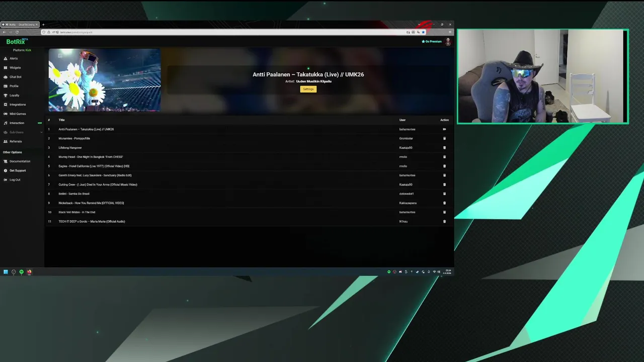Viewport: 644px width, 362px height.
Task: Open the Referrals page
Action: click(x=16, y=141)
